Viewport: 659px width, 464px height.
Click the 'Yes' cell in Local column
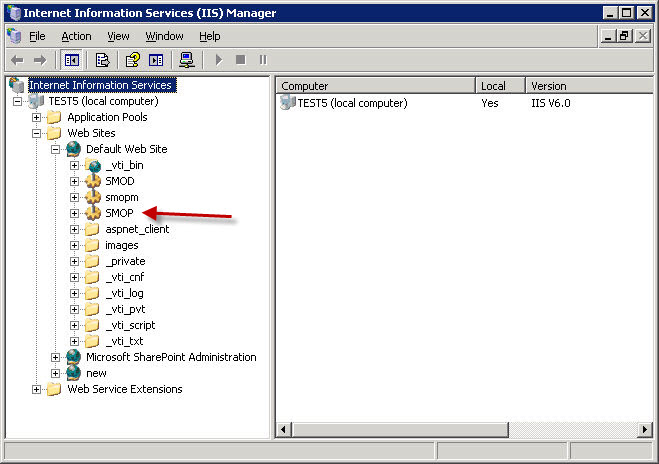pyautogui.click(x=490, y=103)
